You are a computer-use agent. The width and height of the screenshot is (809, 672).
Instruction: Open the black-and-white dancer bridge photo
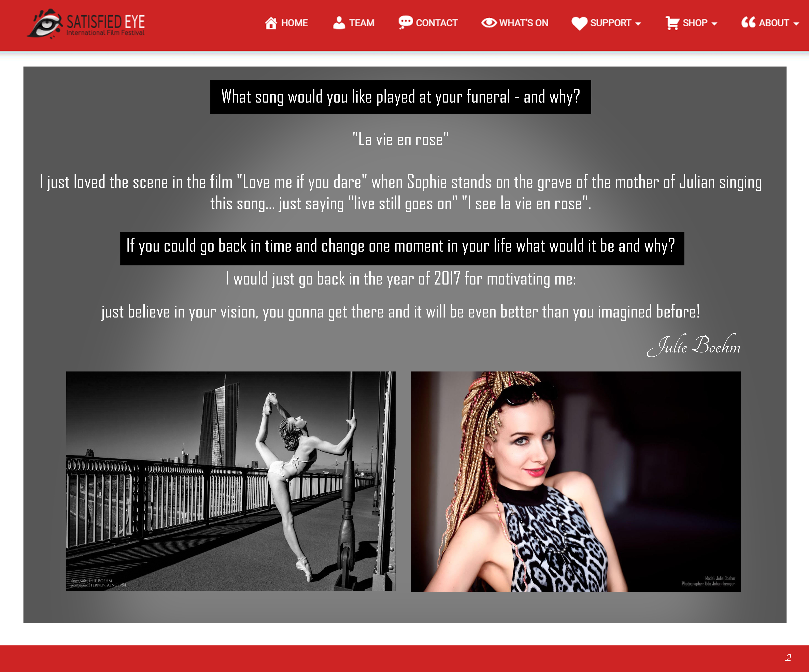(231, 481)
